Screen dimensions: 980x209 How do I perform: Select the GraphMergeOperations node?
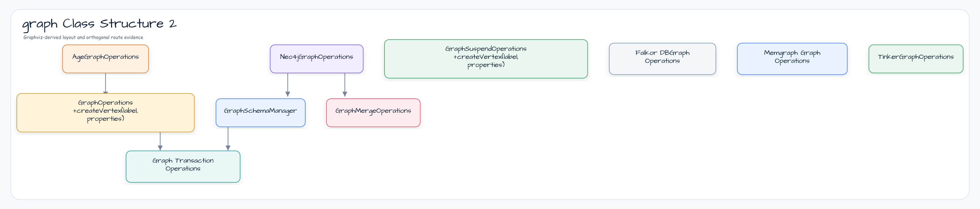tap(373, 113)
